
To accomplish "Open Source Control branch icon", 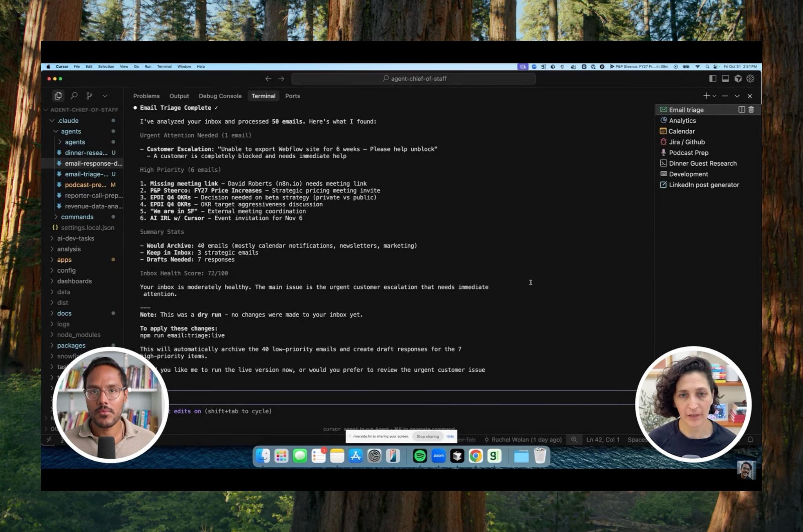I will click(x=89, y=96).
